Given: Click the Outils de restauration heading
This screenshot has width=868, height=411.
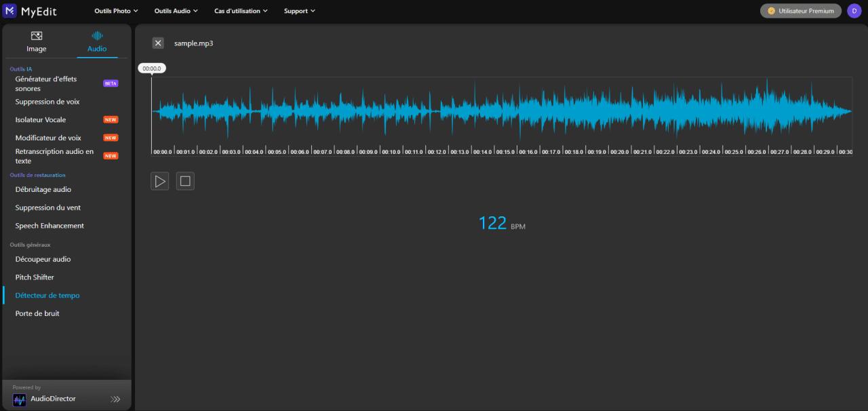Looking at the screenshot, I should 37,175.
